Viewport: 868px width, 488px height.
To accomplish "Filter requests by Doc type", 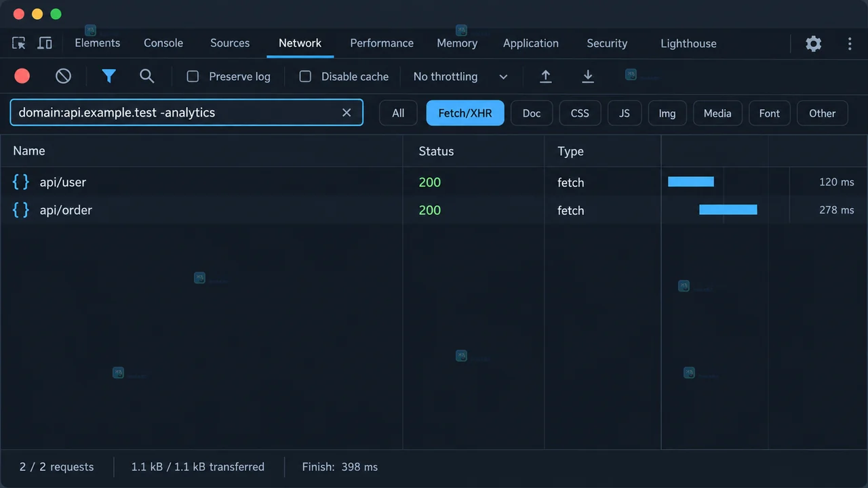I will pos(532,113).
